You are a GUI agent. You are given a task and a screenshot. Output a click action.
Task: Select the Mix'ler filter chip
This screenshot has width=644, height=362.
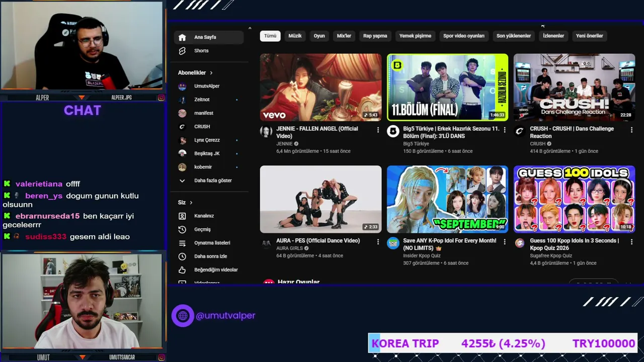coord(344,36)
